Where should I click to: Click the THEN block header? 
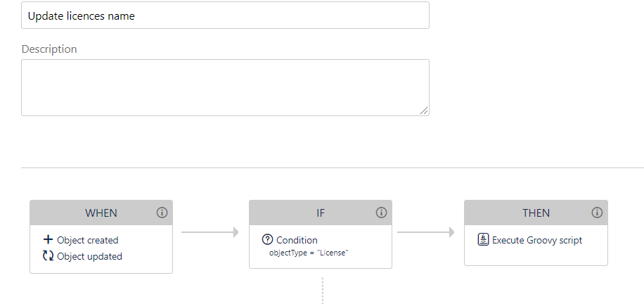(x=536, y=213)
